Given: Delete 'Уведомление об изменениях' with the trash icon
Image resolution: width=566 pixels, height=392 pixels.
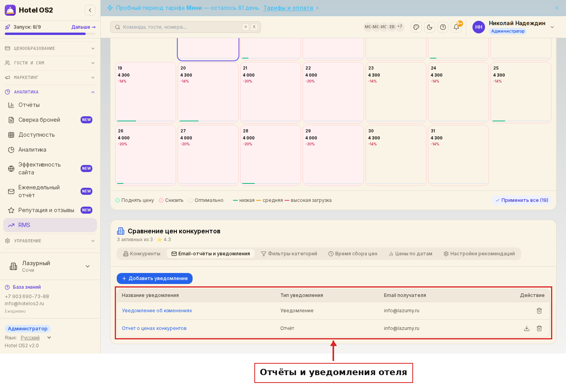Looking at the screenshot, I should point(539,311).
